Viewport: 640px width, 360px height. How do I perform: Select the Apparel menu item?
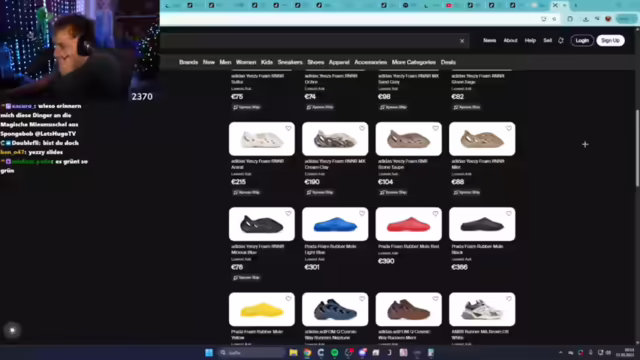[339, 62]
